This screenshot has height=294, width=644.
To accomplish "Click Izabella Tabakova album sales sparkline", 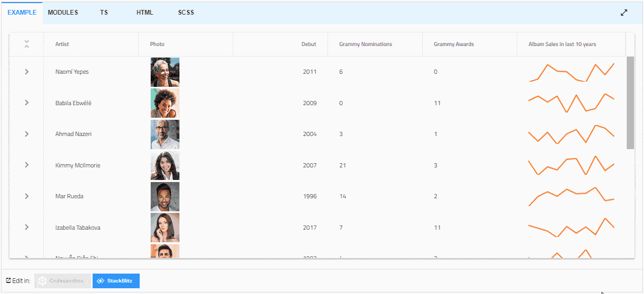I will 571,228.
